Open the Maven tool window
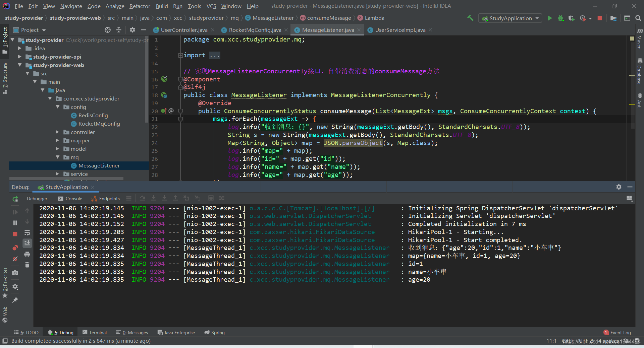644x348 pixels. [640, 40]
